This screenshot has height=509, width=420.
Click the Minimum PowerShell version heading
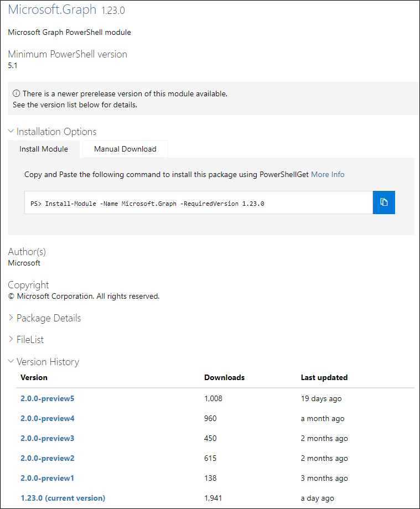coord(68,54)
